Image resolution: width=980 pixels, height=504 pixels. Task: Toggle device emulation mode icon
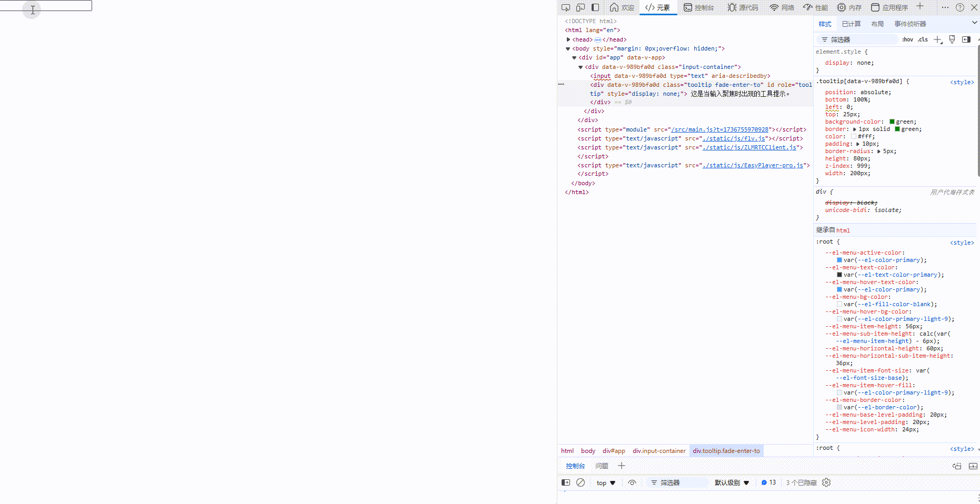[581, 7]
